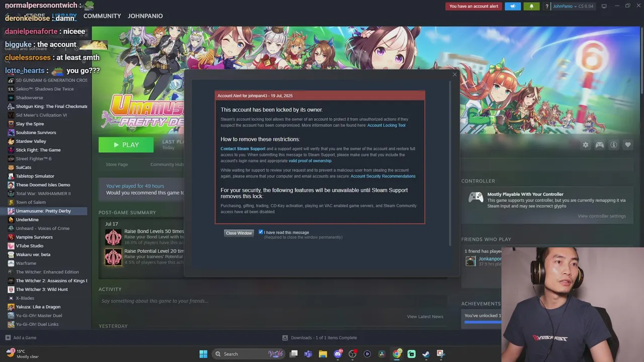The image size is (644, 362).
Task: Click You have an account alert banner
Action: click(x=473, y=7)
